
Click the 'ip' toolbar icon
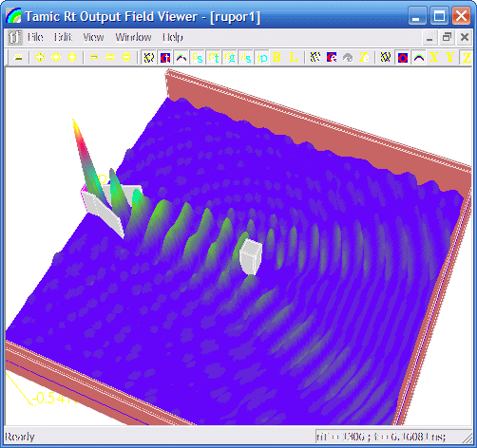[262, 58]
